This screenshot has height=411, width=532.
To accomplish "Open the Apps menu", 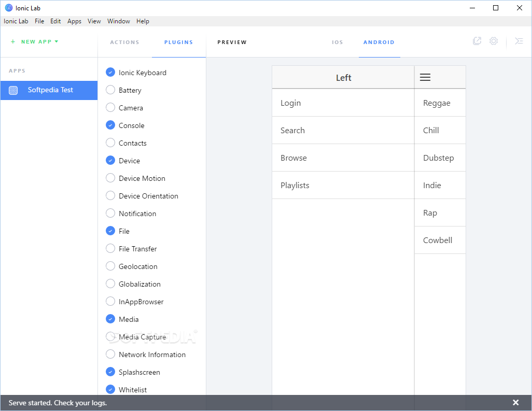I will [74, 21].
